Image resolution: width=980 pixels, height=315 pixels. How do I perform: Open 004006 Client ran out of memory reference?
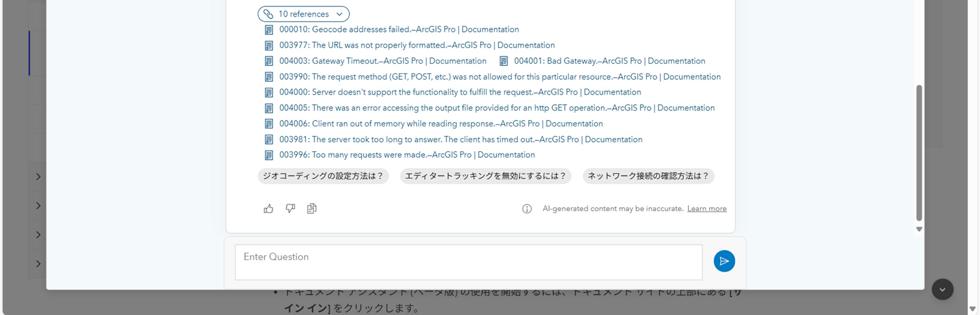coord(441,123)
